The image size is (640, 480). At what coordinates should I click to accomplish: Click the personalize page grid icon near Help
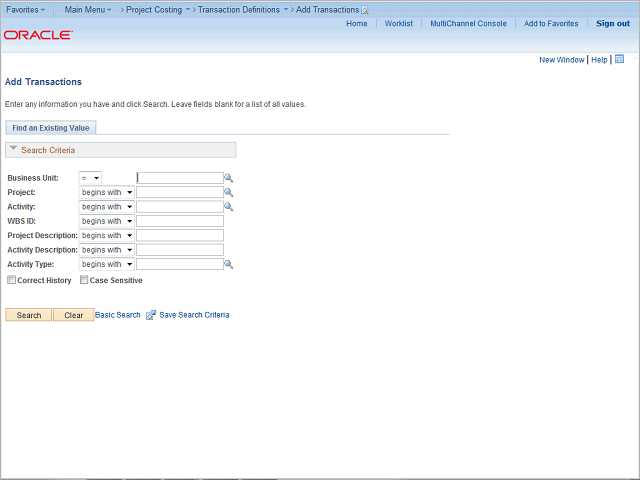tap(619, 59)
